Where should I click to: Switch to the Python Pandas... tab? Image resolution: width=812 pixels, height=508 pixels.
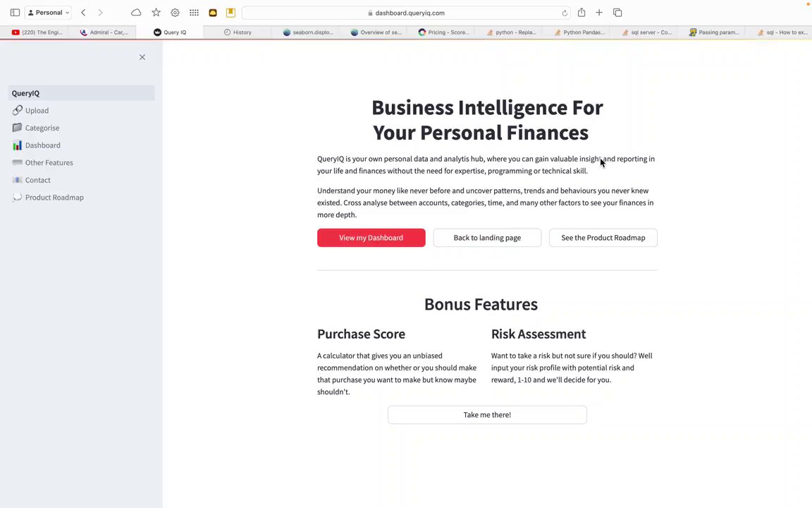[579, 32]
